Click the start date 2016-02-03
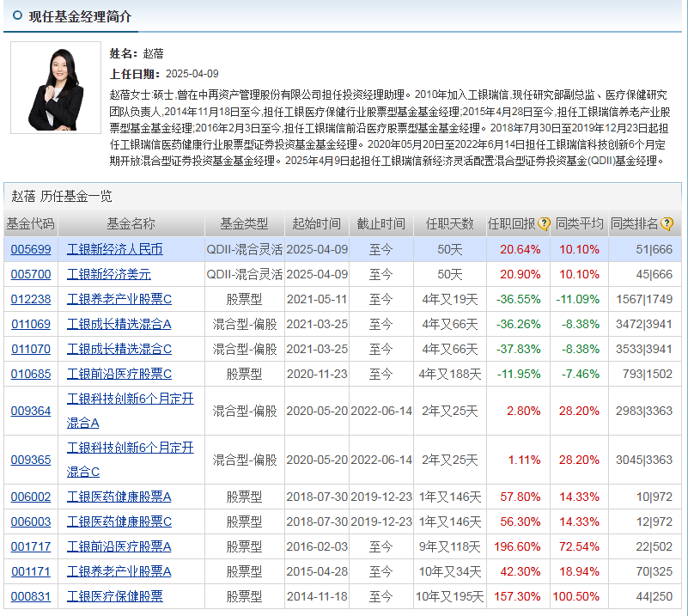The width and height of the screenshot is (688, 616). [x=317, y=546]
